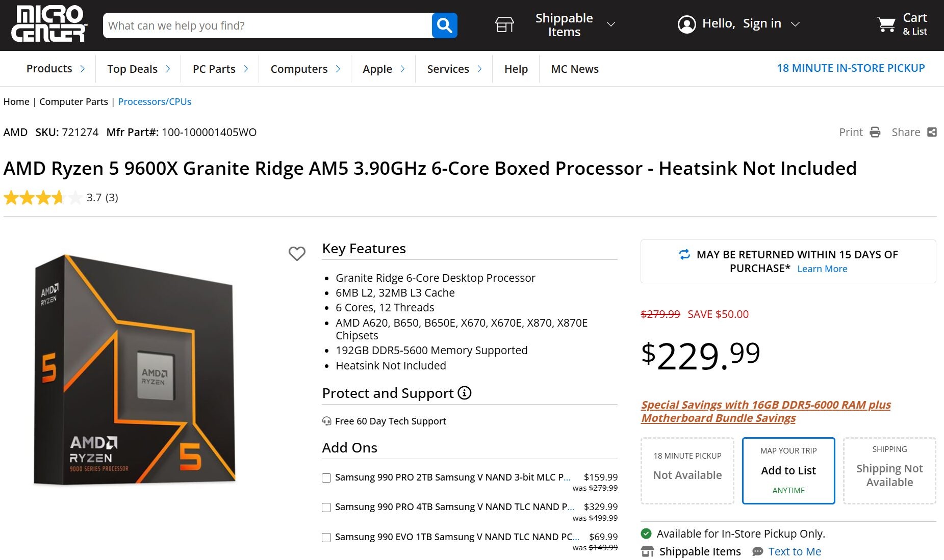Open Protect and Support info icon
Image resolution: width=944 pixels, height=560 pixels.
(x=465, y=393)
